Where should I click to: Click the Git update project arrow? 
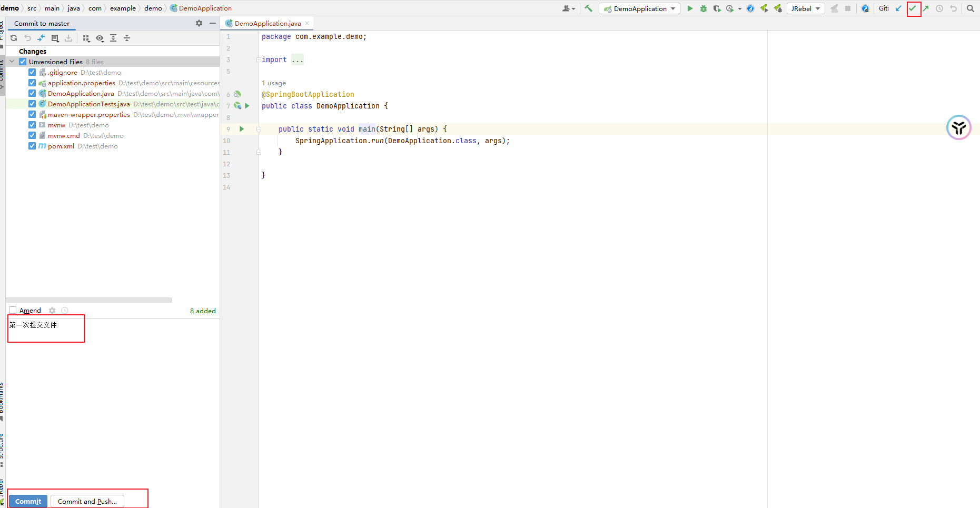tap(899, 8)
